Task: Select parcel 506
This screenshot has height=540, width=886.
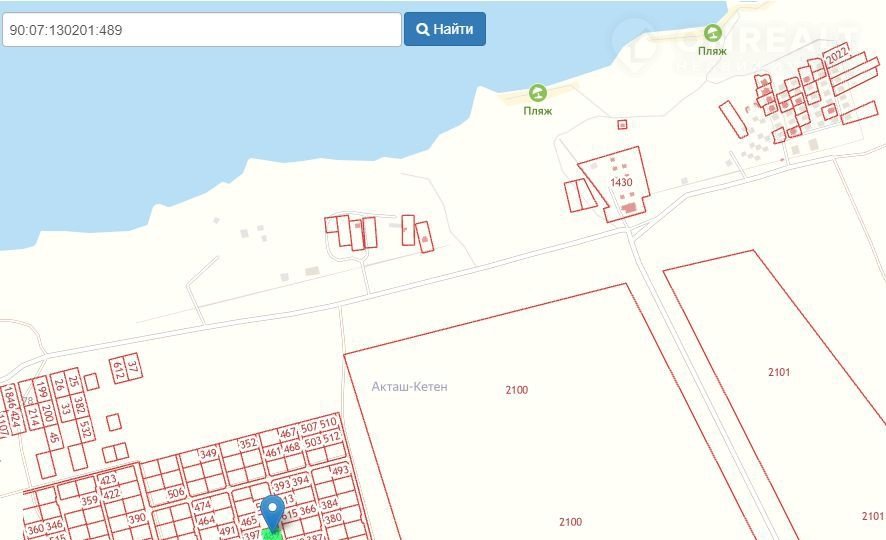Action: click(x=176, y=493)
